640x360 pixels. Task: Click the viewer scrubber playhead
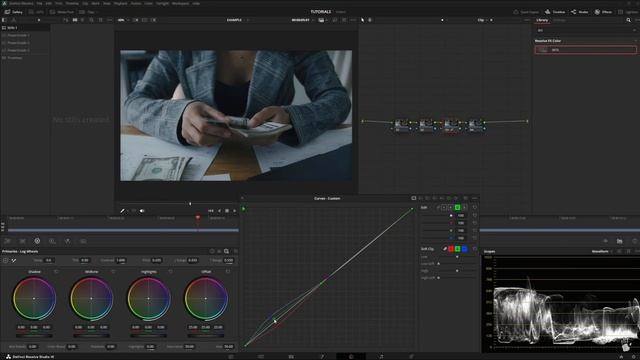[x=190, y=204]
